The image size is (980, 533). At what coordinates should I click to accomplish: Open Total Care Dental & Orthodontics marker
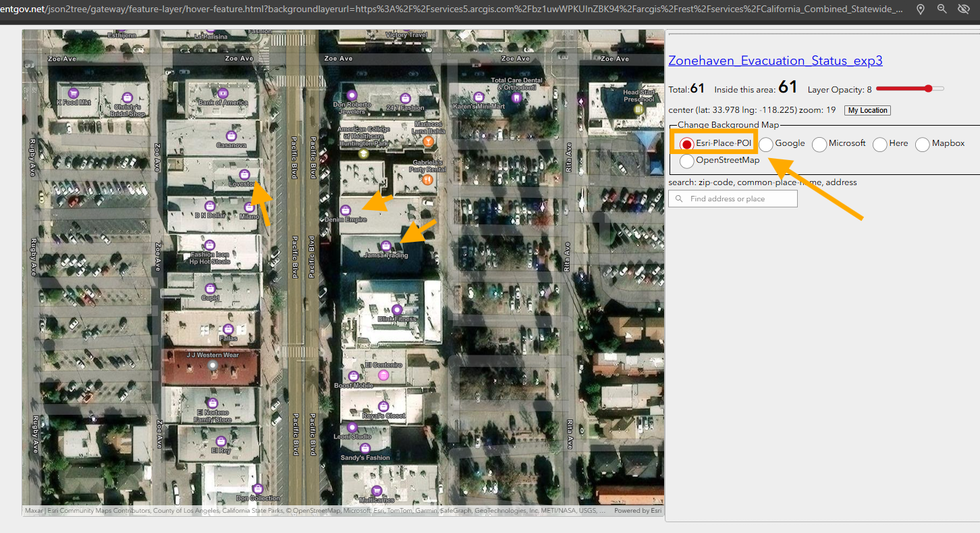tap(516, 97)
